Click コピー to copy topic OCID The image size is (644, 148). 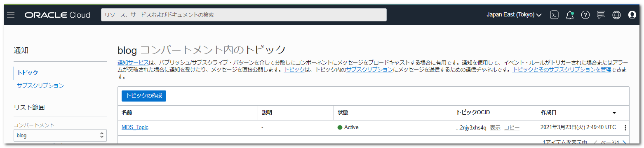512,127
